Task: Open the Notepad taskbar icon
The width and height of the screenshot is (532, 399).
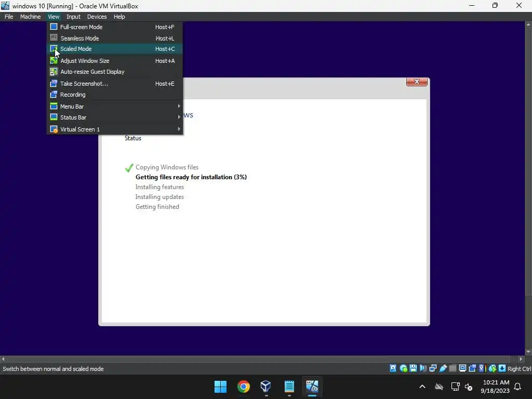Action: point(289,387)
